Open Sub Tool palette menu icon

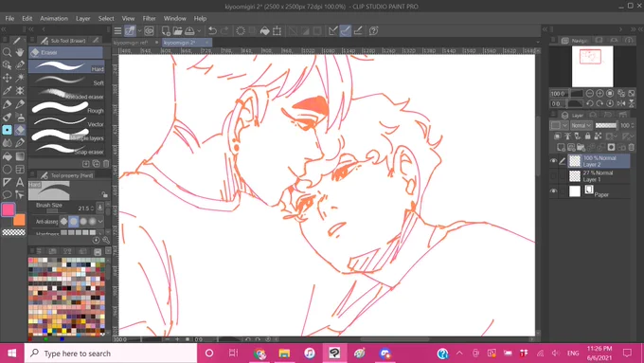(32, 41)
